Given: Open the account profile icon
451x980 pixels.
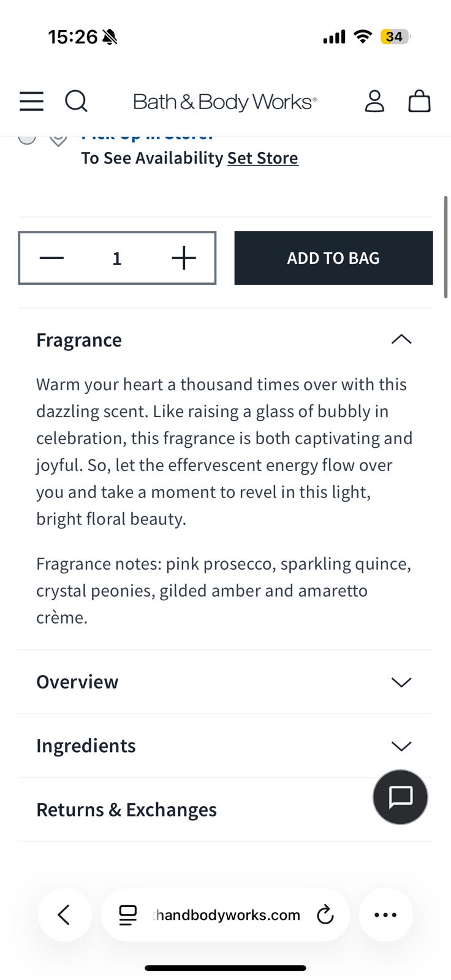Looking at the screenshot, I should click(x=374, y=101).
